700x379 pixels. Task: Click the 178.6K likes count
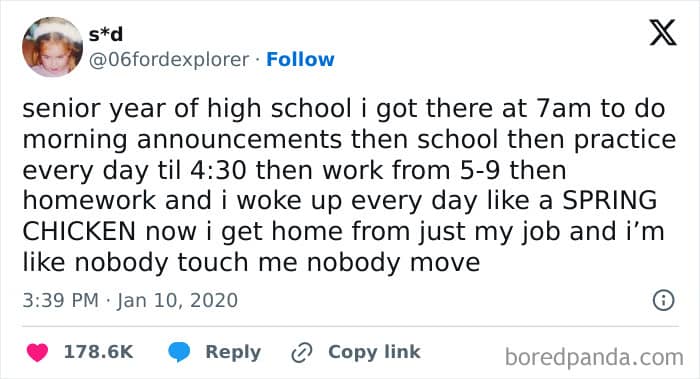(99, 352)
